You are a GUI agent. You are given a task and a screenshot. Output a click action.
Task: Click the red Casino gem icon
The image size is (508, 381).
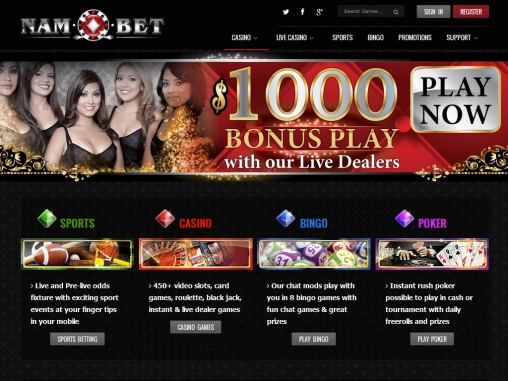click(x=165, y=219)
